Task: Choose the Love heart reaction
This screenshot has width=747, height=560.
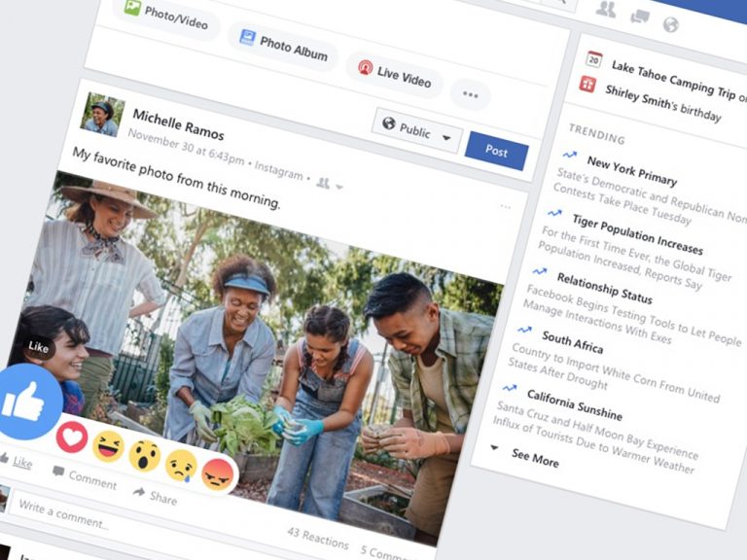Action: [x=72, y=437]
